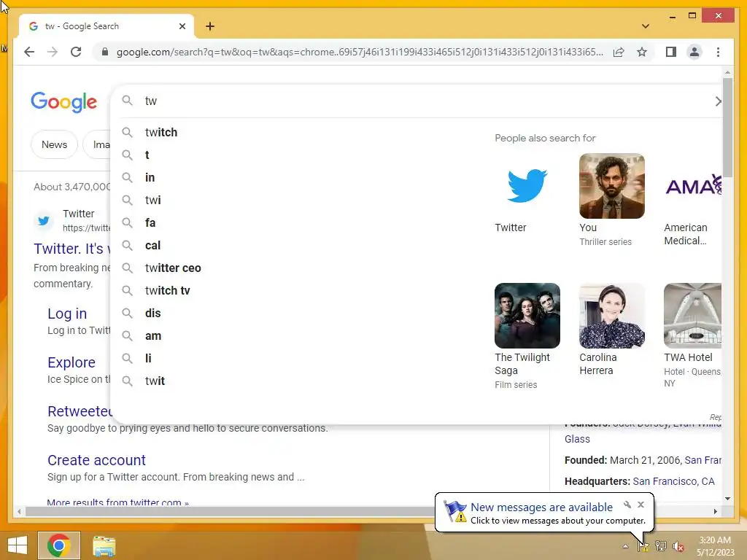Share this page via share icon
747x560 pixels.
click(x=619, y=52)
